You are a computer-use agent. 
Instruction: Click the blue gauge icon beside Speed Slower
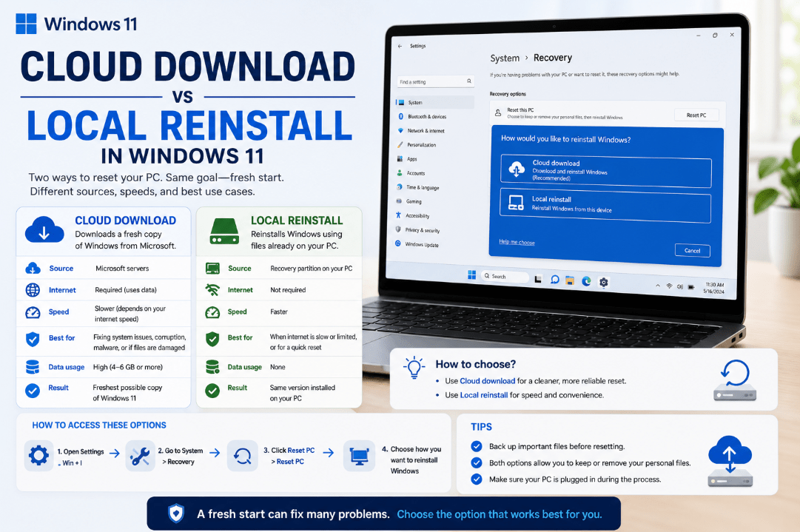(x=33, y=312)
